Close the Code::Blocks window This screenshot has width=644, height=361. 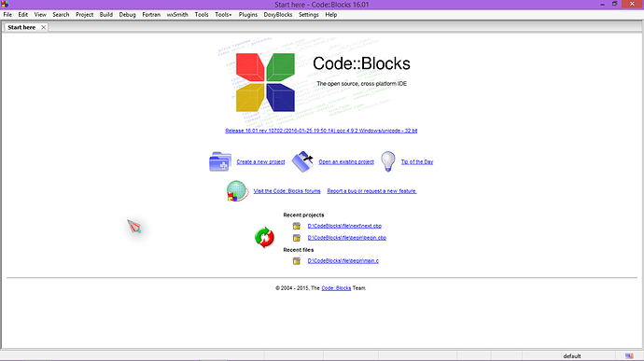click(632, 4)
